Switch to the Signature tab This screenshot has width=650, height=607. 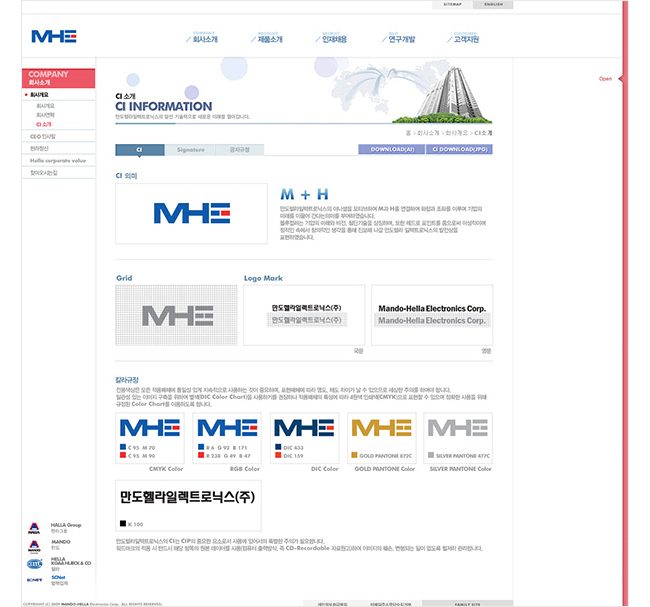190,150
